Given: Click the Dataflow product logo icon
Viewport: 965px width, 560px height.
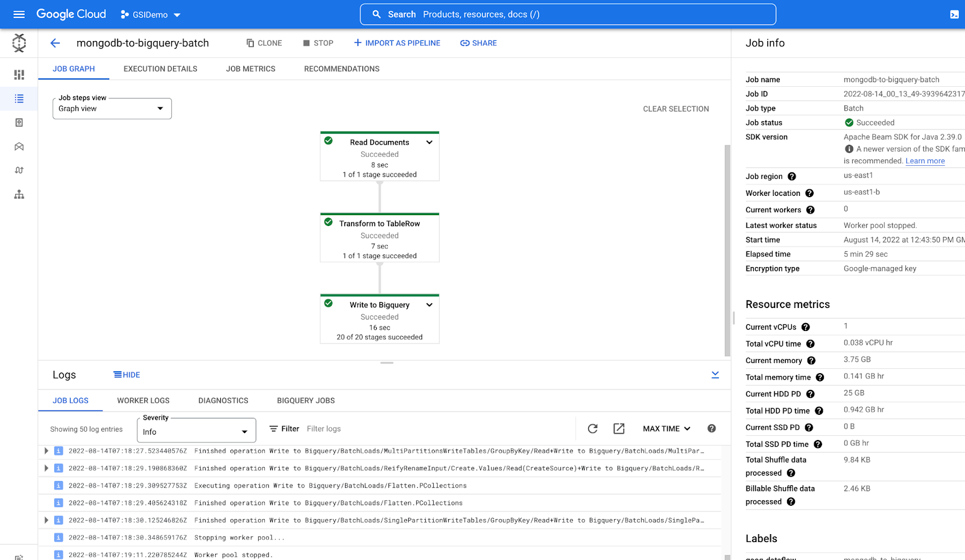Looking at the screenshot, I should click(x=19, y=43).
